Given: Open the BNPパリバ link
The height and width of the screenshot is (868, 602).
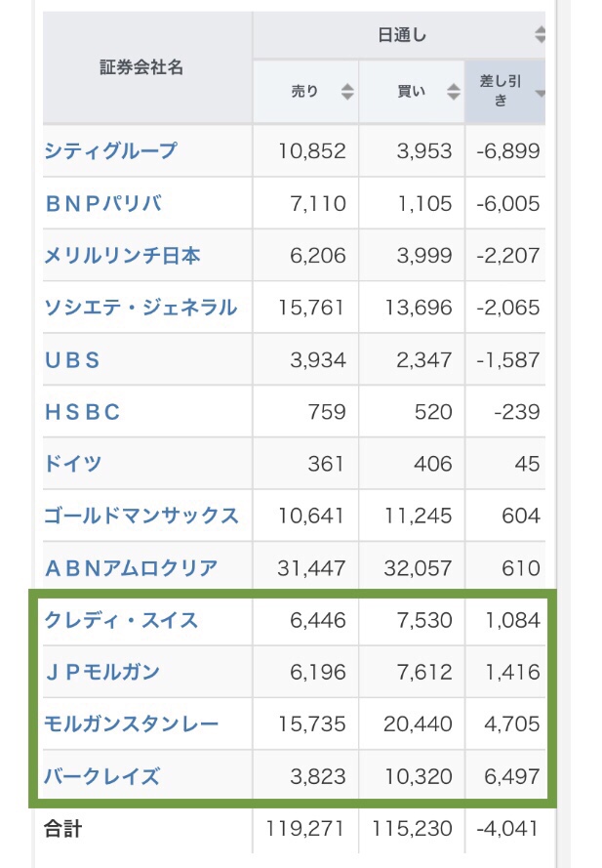Looking at the screenshot, I should (x=103, y=203).
